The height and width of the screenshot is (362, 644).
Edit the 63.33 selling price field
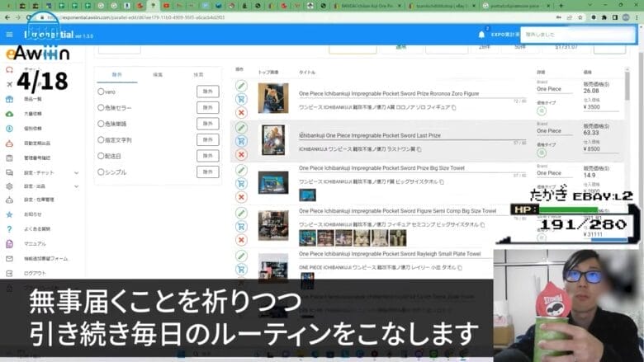point(601,133)
